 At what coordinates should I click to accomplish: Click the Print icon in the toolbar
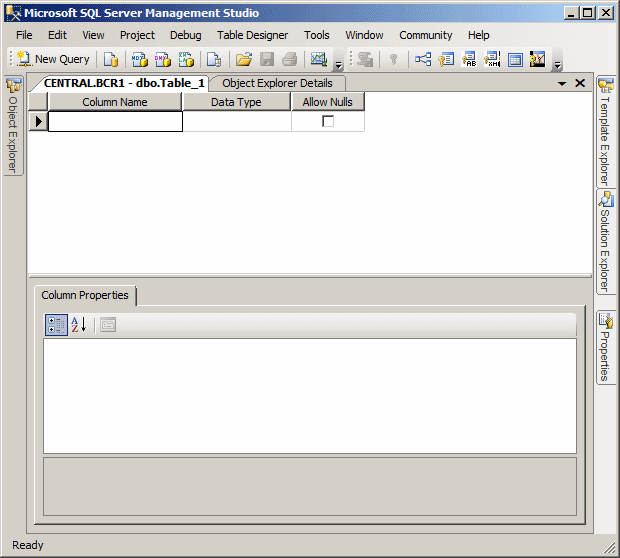(290, 59)
